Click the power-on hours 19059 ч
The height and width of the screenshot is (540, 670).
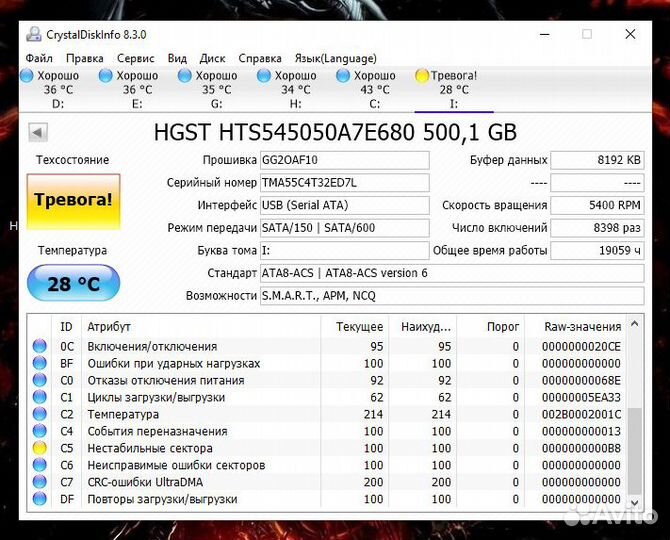coord(597,251)
